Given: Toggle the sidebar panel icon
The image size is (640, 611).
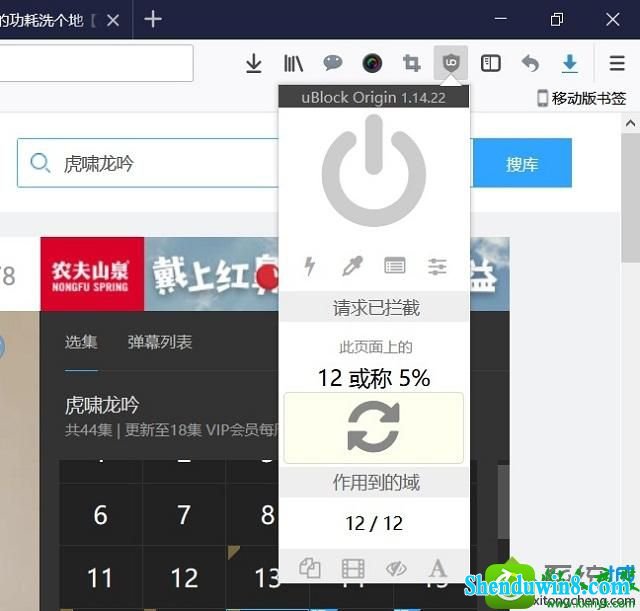Looking at the screenshot, I should [491, 63].
